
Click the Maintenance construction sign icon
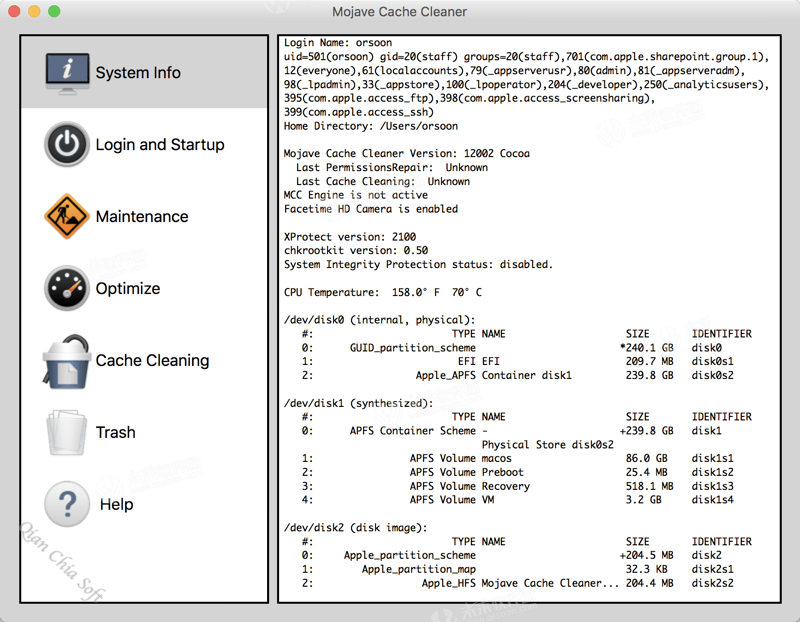click(67, 216)
